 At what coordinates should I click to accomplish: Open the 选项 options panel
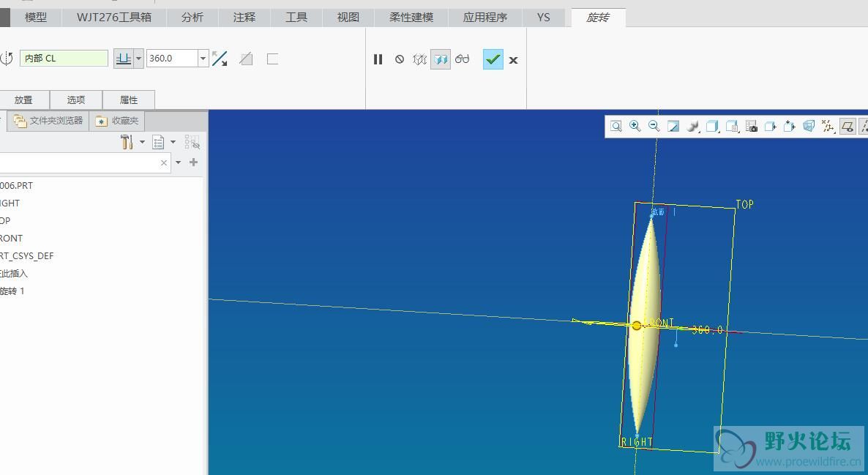click(76, 100)
